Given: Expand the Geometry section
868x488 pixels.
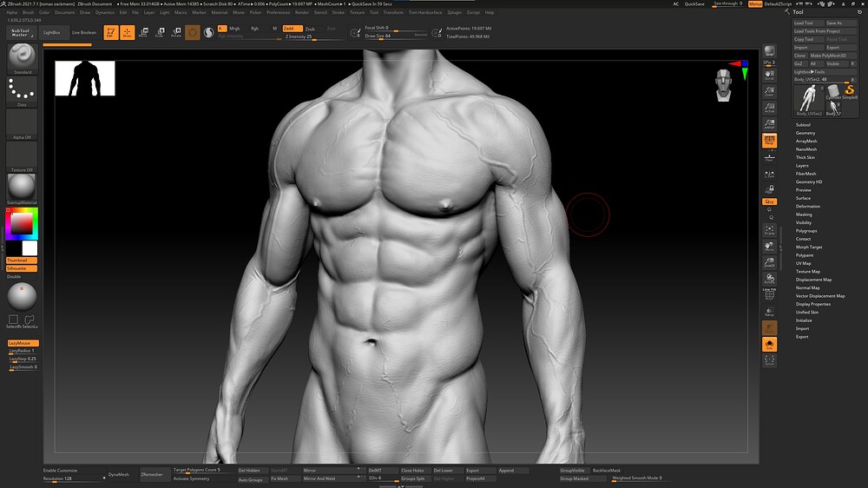Looking at the screenshot, I should pyautogui.click(x=806, y=133).
